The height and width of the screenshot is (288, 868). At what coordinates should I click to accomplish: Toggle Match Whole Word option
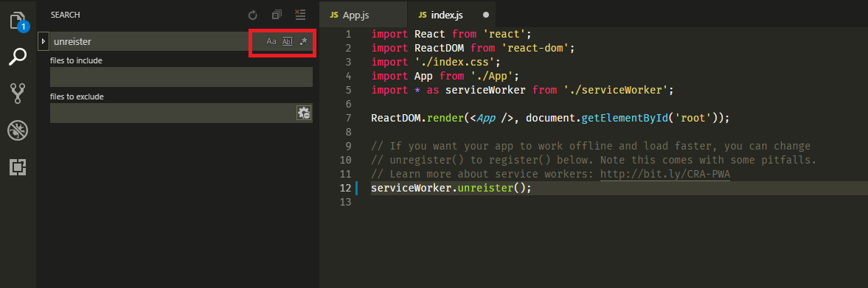click(x=288, y=41)
